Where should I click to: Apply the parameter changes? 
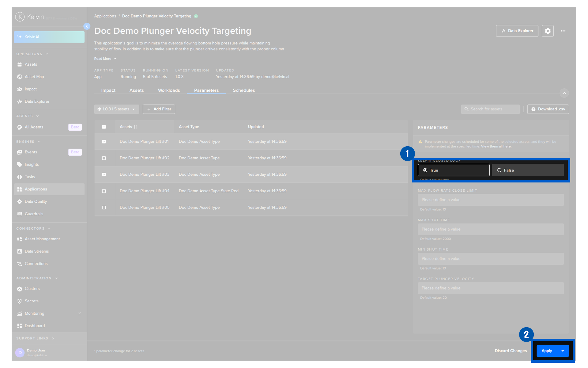[x=547, y=351]
